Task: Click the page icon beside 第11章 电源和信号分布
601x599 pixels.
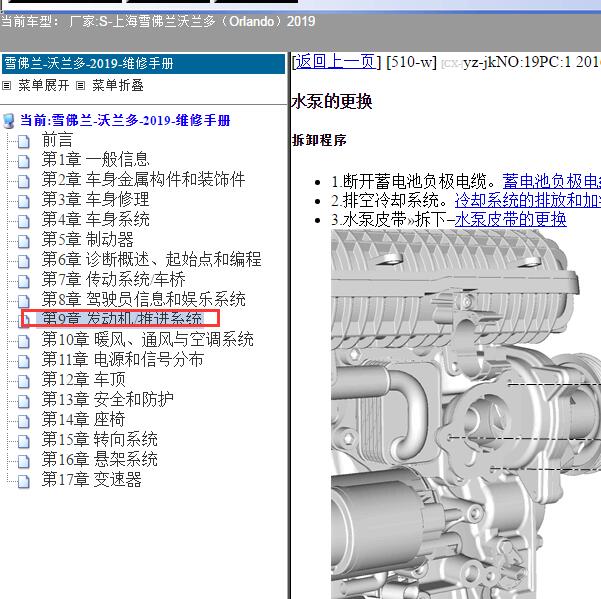Action: (x=24, y=361)
